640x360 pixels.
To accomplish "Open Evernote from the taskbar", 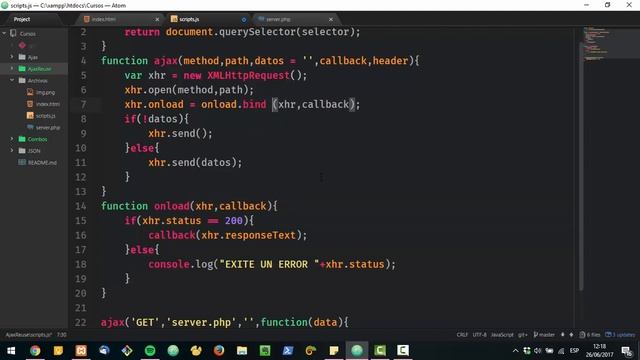I will pos(265,351).
